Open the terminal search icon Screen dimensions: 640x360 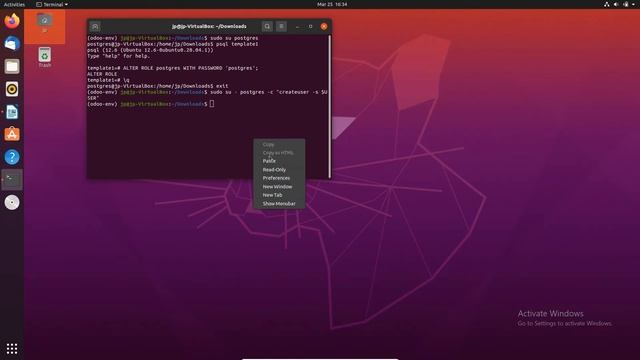point(267,26)
